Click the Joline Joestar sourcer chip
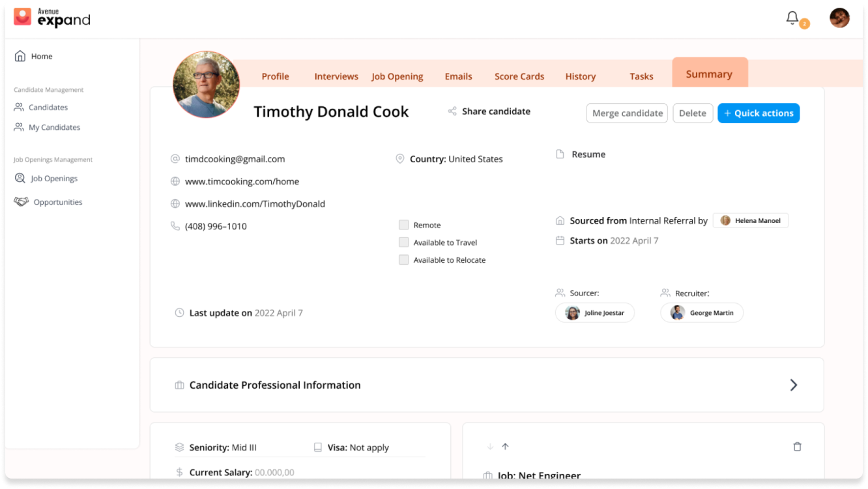 [595, 313]
